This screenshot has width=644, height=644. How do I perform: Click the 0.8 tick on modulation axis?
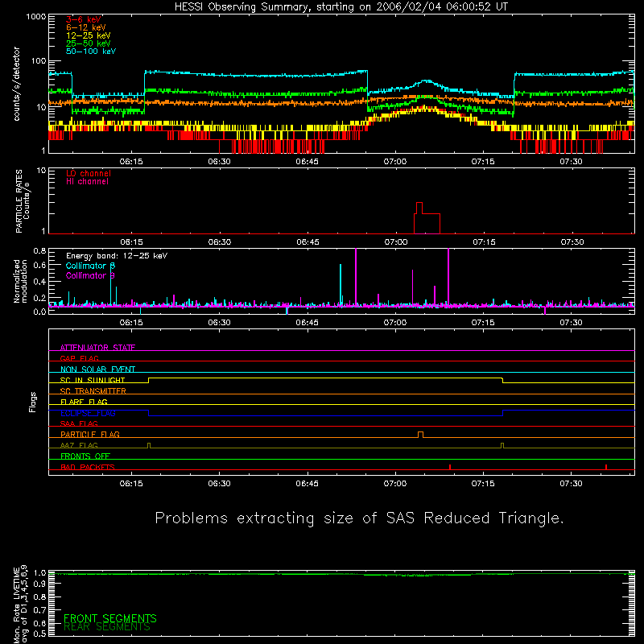click(39, 250)
